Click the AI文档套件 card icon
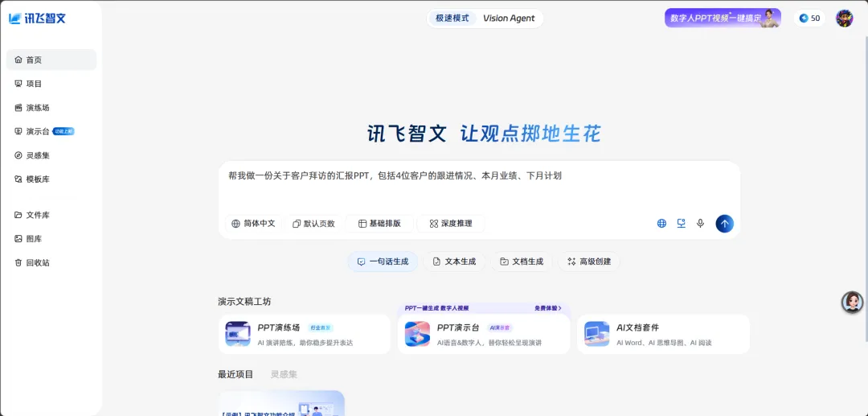 [x=596, y=334]
